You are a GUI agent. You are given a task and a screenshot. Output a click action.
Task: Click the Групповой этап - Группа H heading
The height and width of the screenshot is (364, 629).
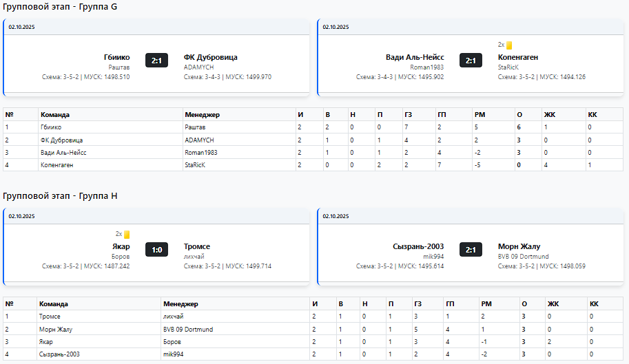click(x=60, y=196)
